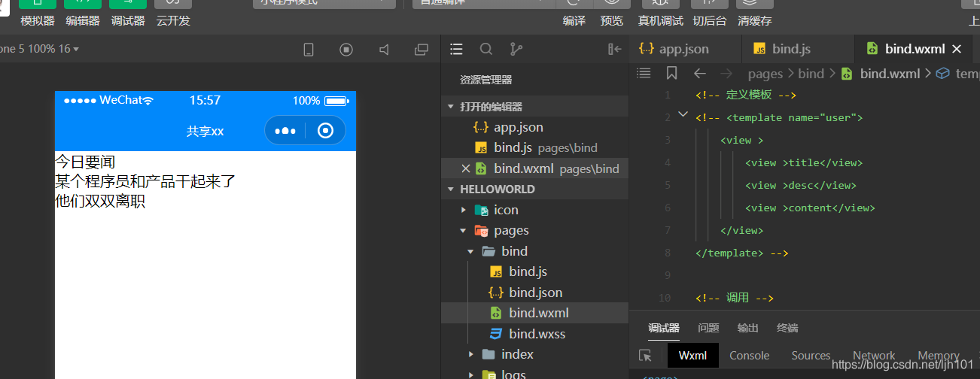Open the 问题 problems tab

[x=708, y=328]
